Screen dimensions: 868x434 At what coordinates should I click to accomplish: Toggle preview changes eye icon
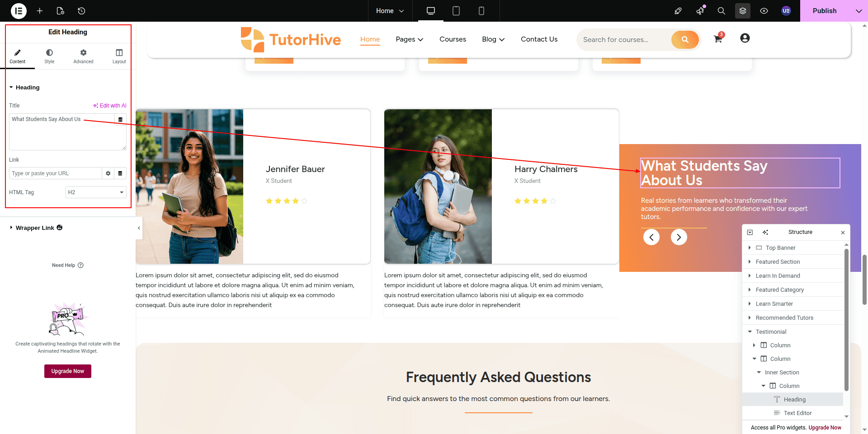[764, 11]
